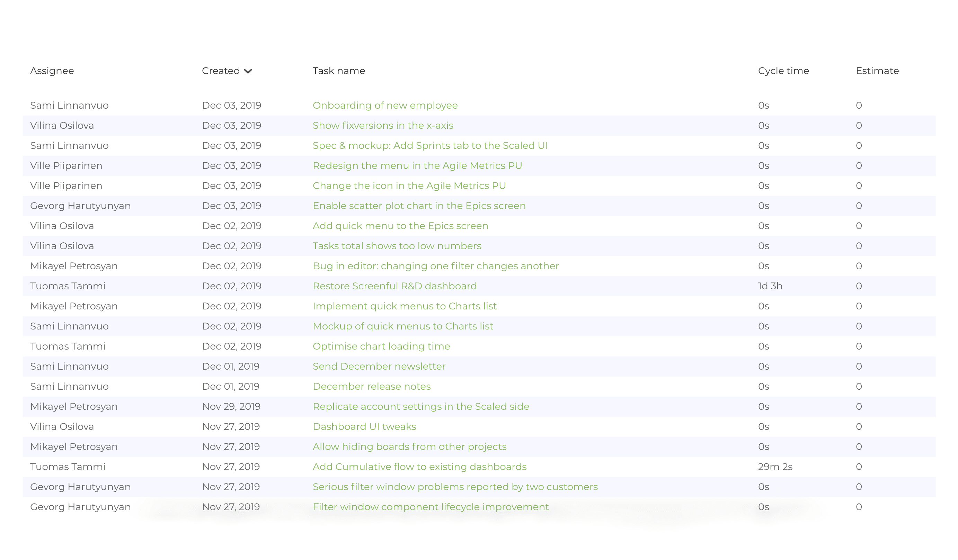Screen dimensions: 958x560
Task: Sort tasks by Cycle time column
Action: coord(783,71)
